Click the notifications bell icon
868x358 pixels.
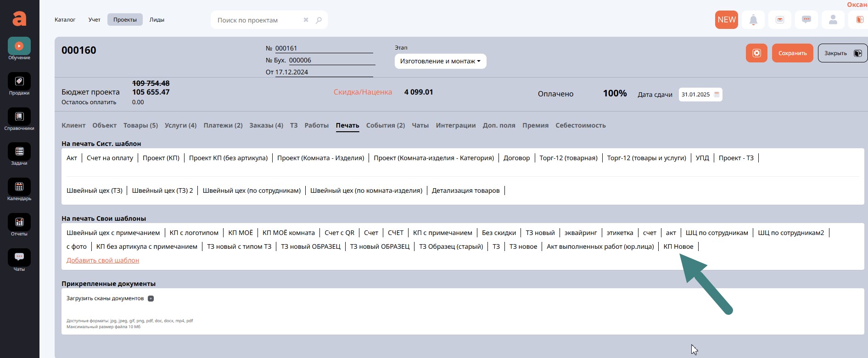click(753, 20)
